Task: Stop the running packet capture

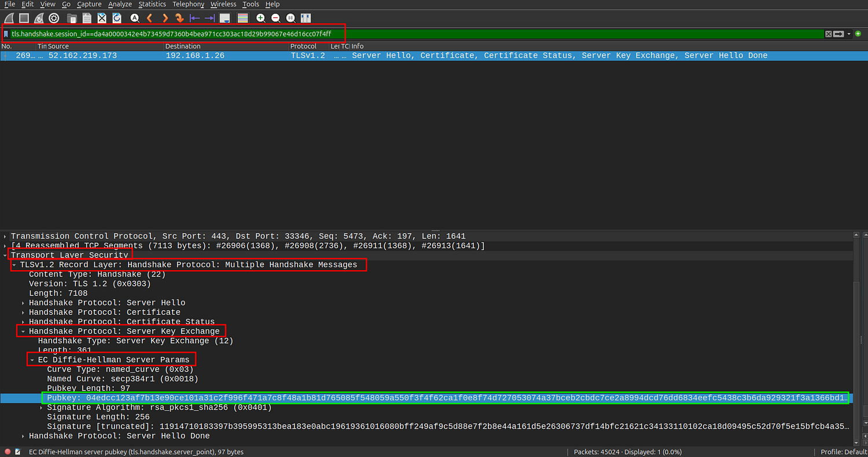Action: (24, 18)
